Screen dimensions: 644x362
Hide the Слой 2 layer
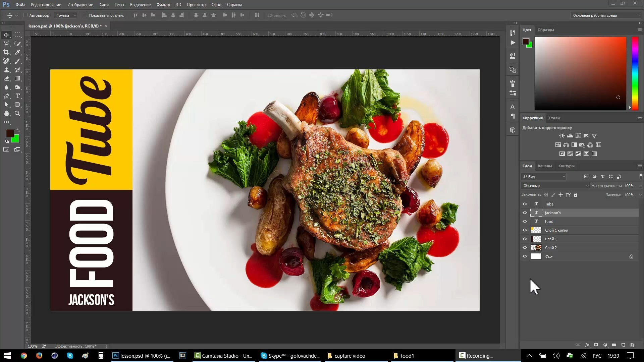[525, 247]
